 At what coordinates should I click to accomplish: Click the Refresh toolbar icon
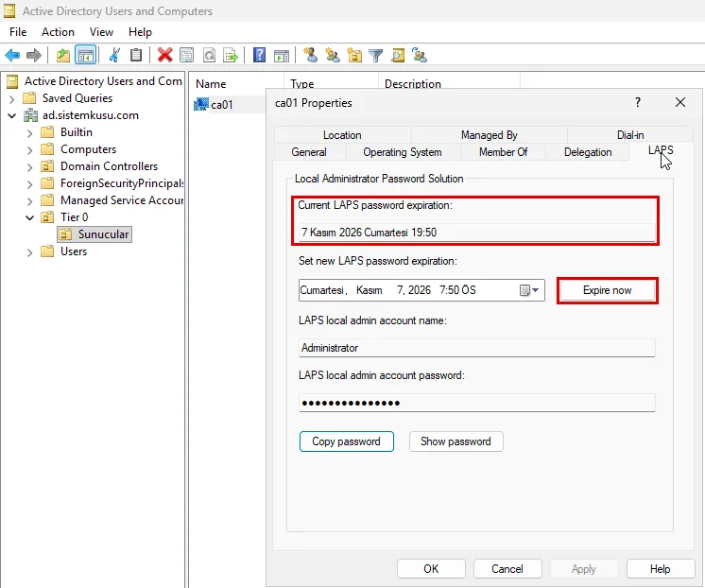209,56
